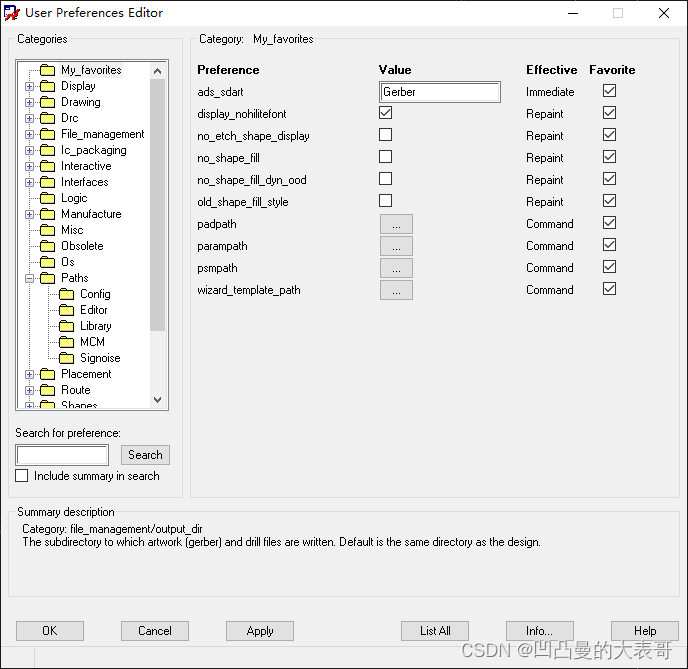Viewport: 688px width, 669px height.
Task: Click the Os folder icon
Action: (47, 262)
